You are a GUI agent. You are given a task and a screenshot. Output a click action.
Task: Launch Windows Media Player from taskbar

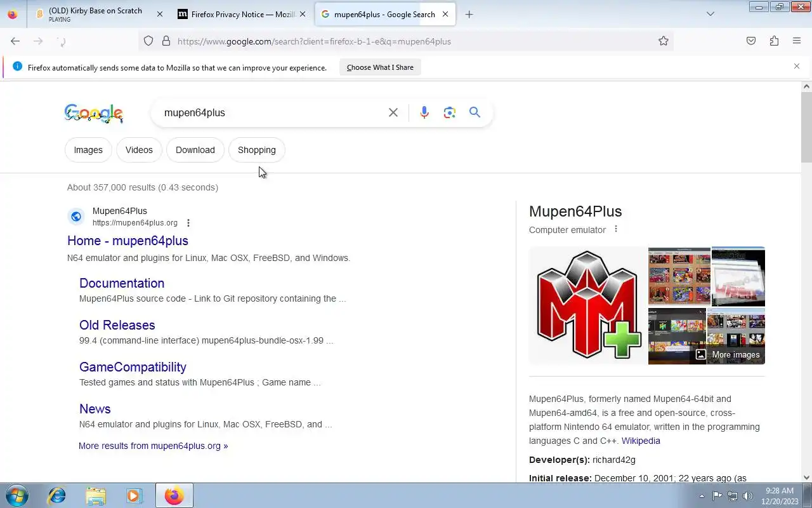(134, 495)
